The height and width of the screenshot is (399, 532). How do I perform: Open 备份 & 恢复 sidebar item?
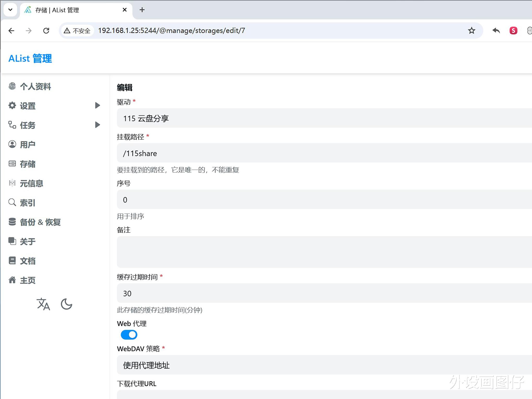point(40,222)
